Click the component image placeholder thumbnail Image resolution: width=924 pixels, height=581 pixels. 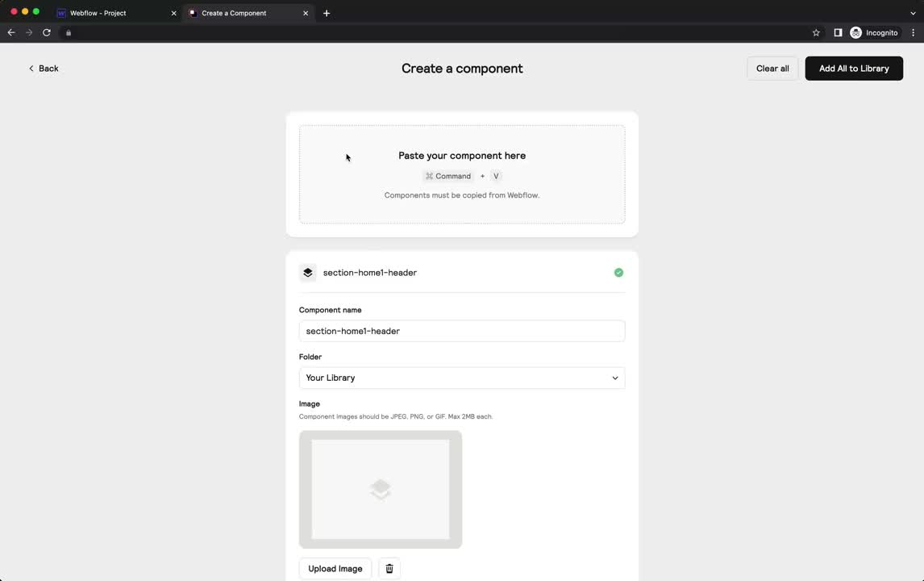(x=380, y=490)
